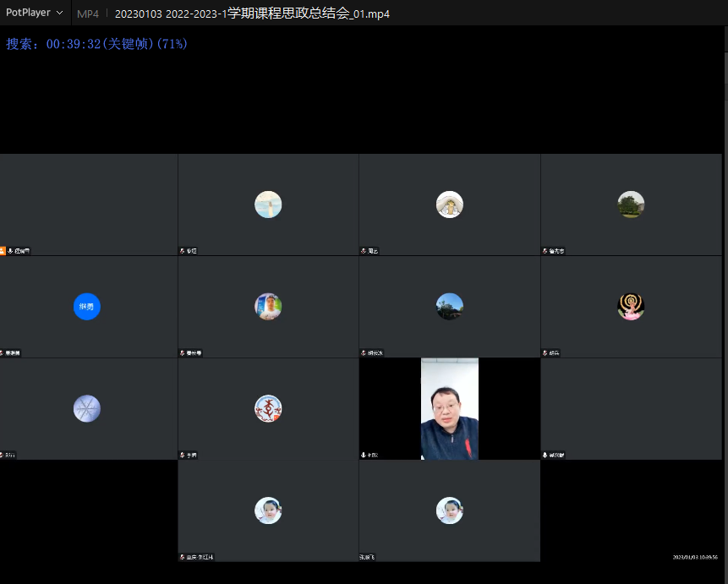The image size is (728, 584).
Task: Click the green tree avatar in top row
Action: [631, 205]
